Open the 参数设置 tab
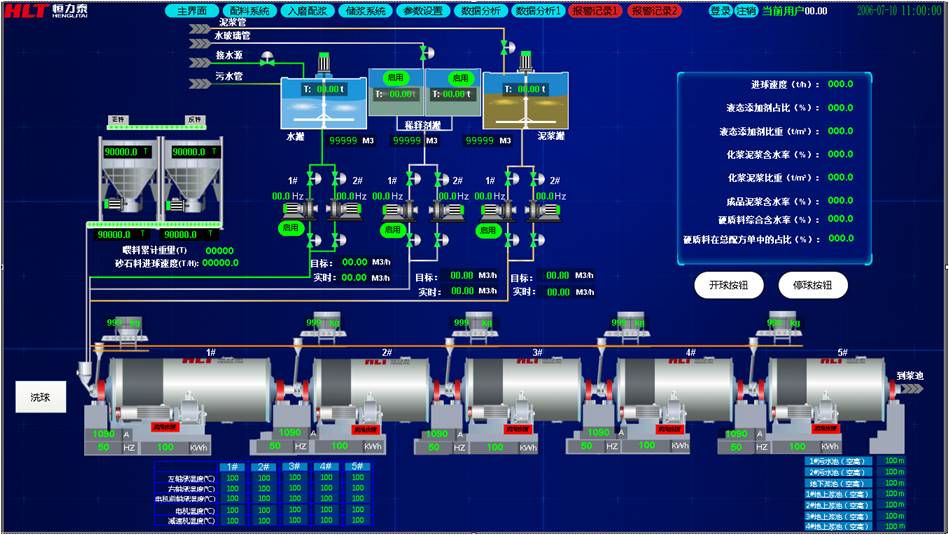This screenshot has height=535, width=949. 422,11
